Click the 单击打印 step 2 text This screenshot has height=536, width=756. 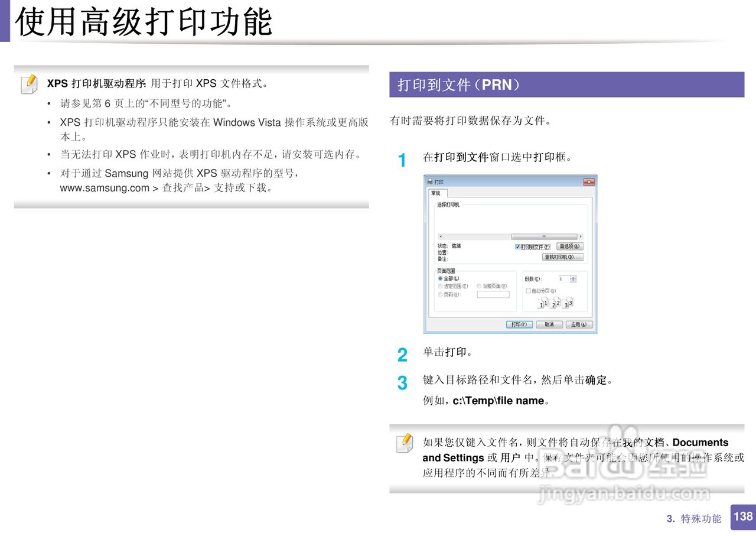point(447,352)
